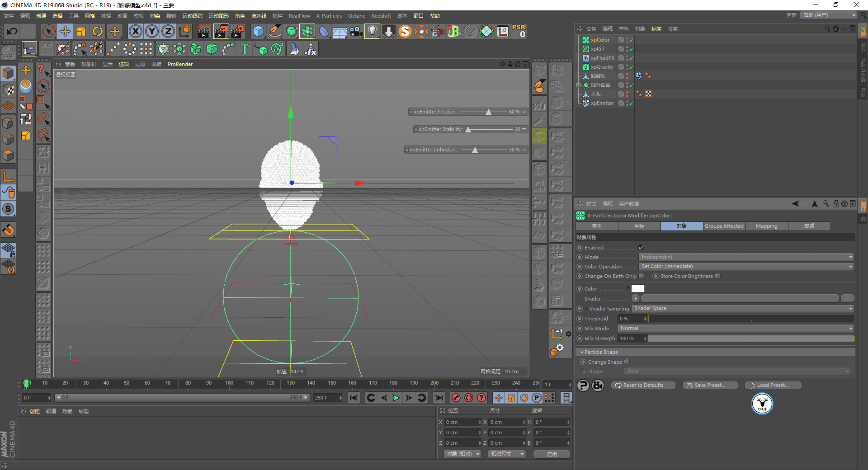Click the red Record Active Objects key
The image size is (868, 470).
pos(456,398)
